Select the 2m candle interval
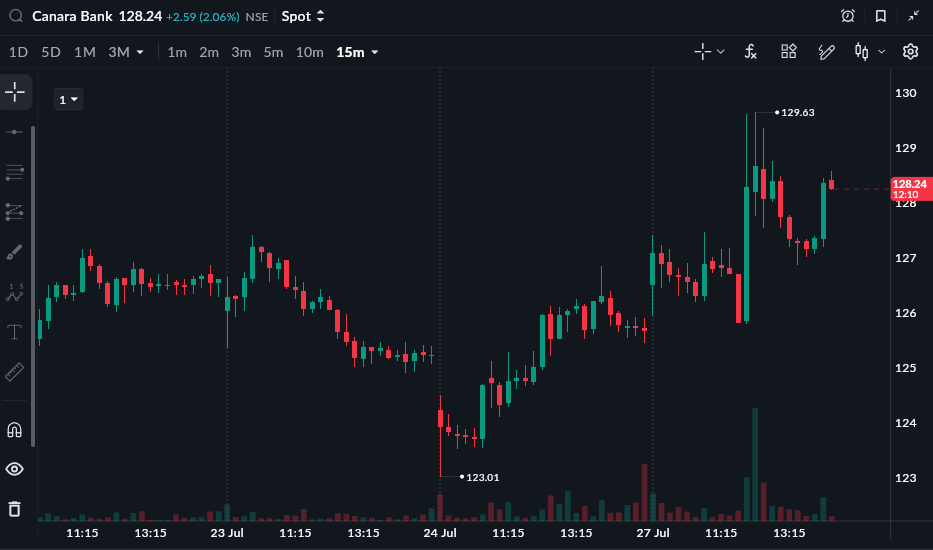 click(x=209, y=52)
